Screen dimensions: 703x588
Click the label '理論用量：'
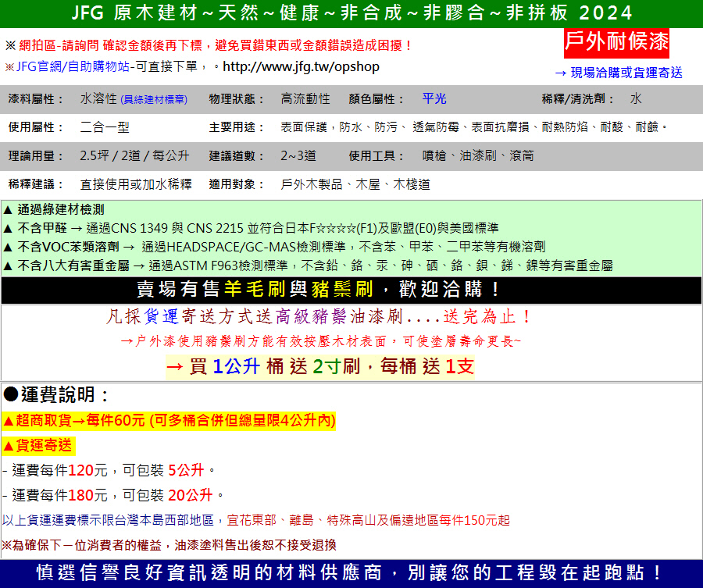click(37, 156)
